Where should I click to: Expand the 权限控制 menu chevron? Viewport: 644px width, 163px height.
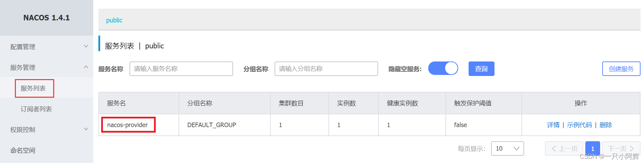click(86, 129)
